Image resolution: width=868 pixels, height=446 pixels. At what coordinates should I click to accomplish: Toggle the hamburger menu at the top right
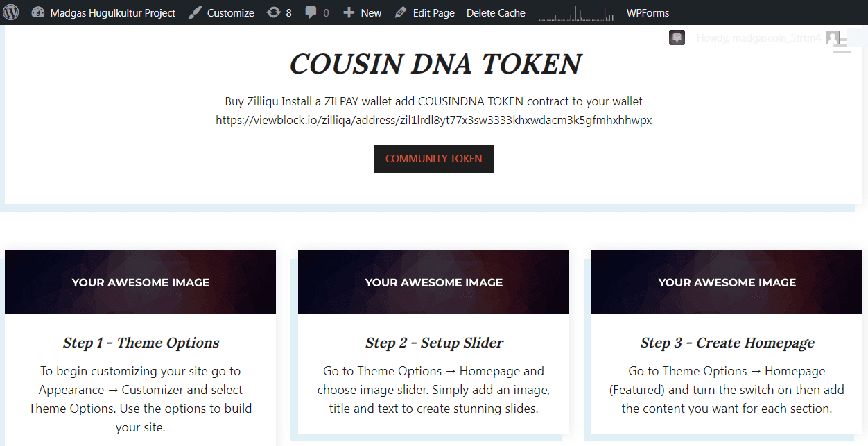click(x=842, y=46)
